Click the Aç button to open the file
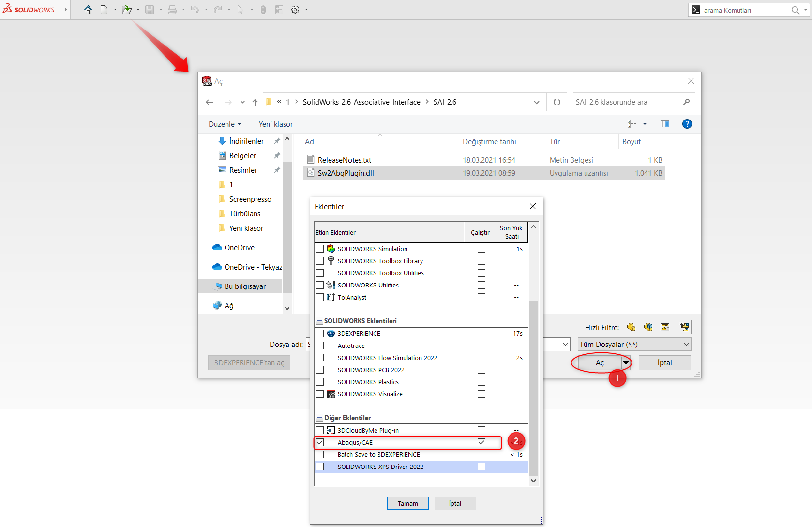Image resolution: width=812 pixels, height=527 pixels. click(599, 362)
